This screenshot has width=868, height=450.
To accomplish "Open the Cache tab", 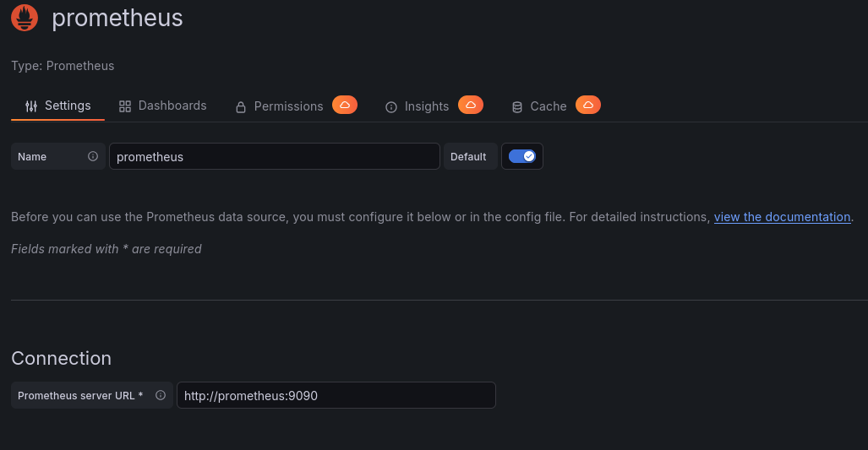I will pos(539,106).
